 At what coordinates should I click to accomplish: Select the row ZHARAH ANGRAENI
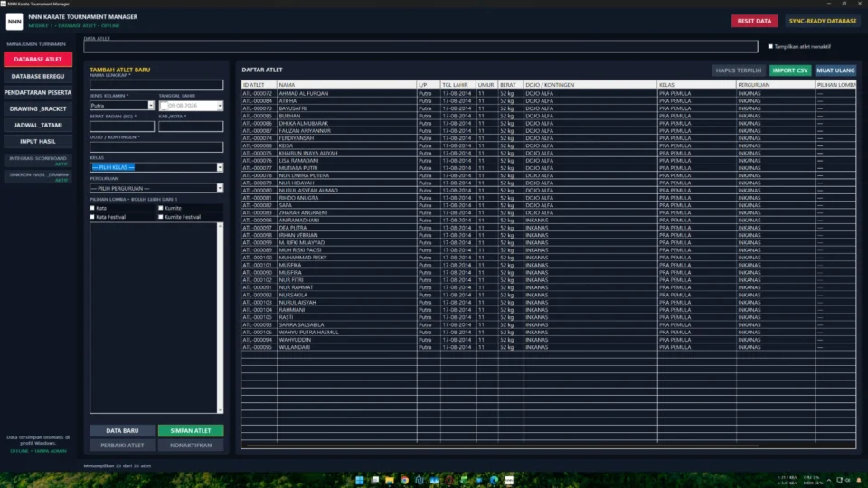[x=548, y=212]
